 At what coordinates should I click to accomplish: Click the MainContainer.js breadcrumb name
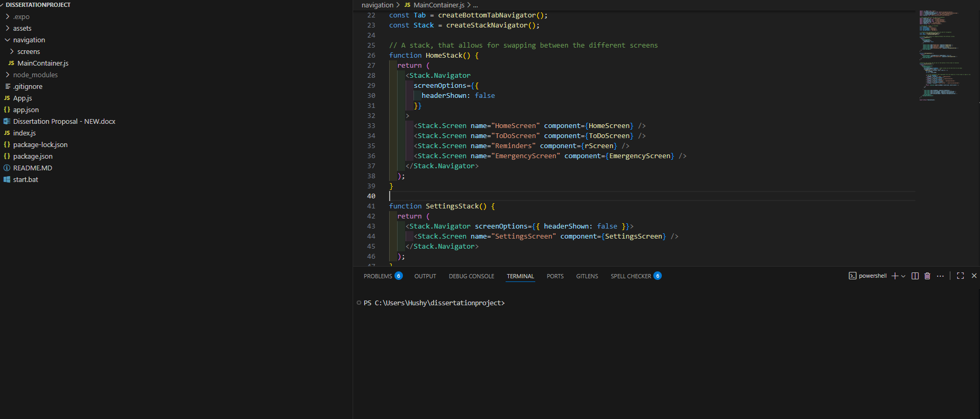click(439, 5)
